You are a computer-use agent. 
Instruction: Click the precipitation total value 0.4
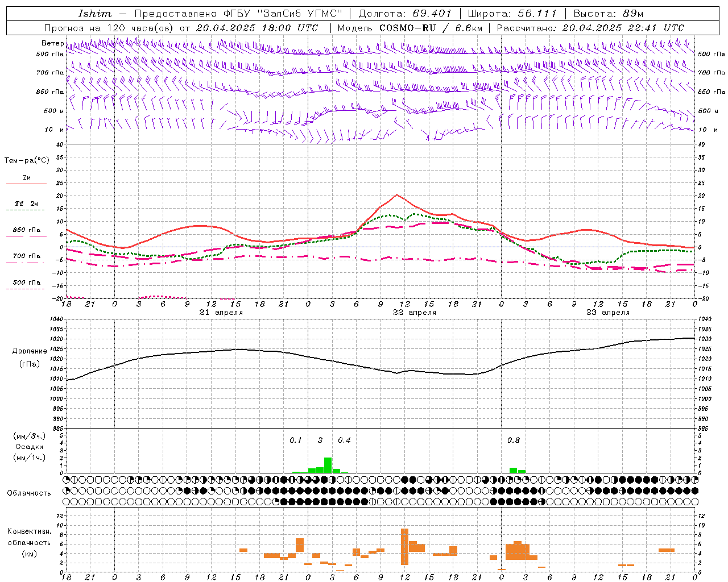point(344,440)
